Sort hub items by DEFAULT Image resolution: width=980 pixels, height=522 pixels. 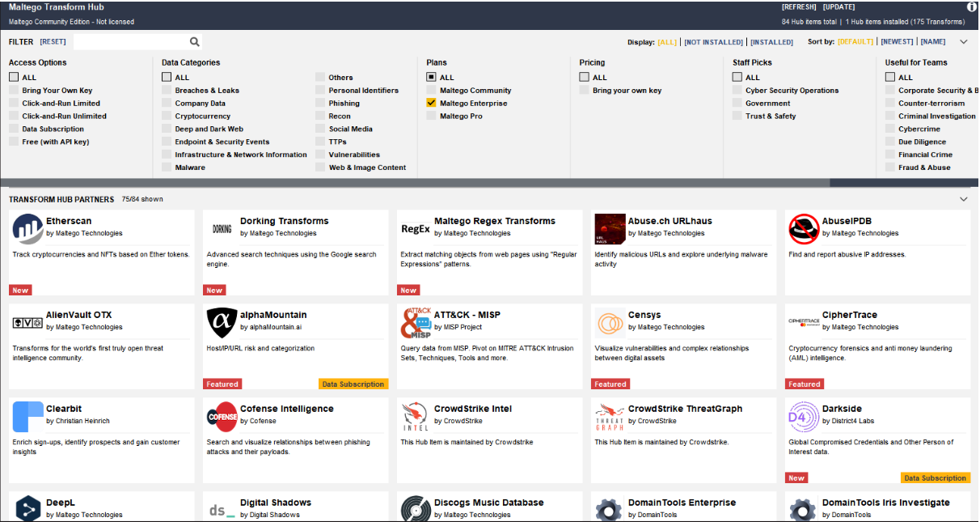(x=855, y=42)
